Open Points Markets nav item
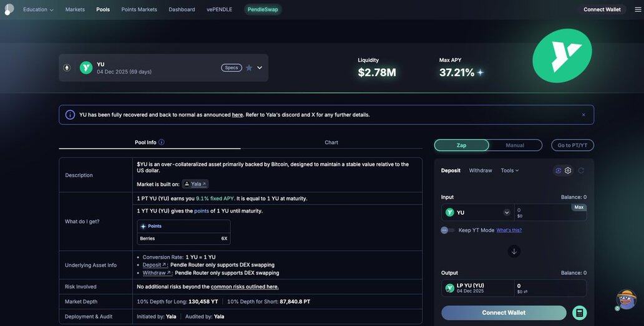This screenshot has height=326, width=644. [139, 9]
